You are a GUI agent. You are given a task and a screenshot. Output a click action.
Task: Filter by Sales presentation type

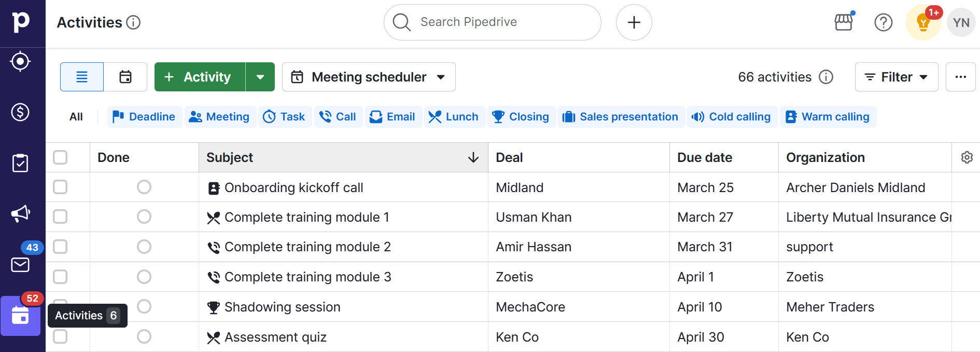pos(621,117)
